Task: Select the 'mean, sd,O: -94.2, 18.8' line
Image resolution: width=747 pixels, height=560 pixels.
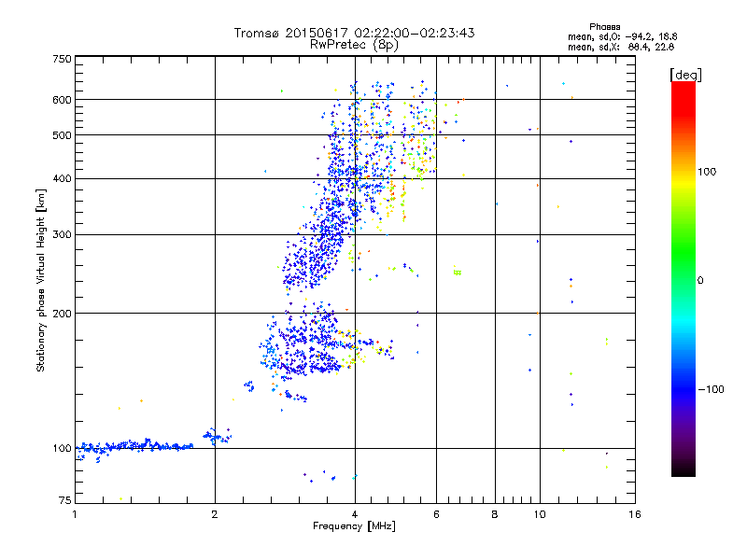Action: tap(622, 36)
